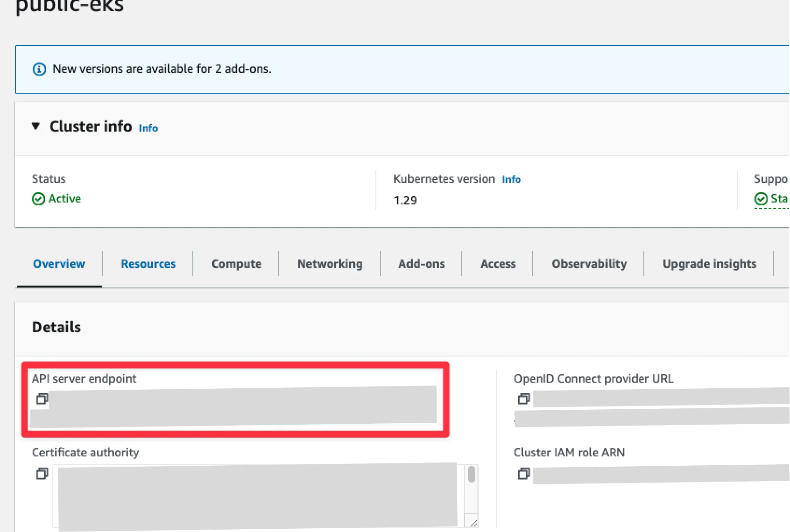The image size is (790, 532).
Task: Copy the API server endpoint
Action: pos(42,399)
